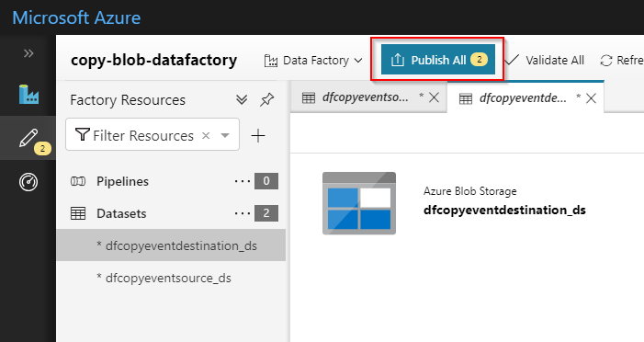Screen dimensions: 644x342
Task: Open the Data Factory overview icon
Action: 28,95
